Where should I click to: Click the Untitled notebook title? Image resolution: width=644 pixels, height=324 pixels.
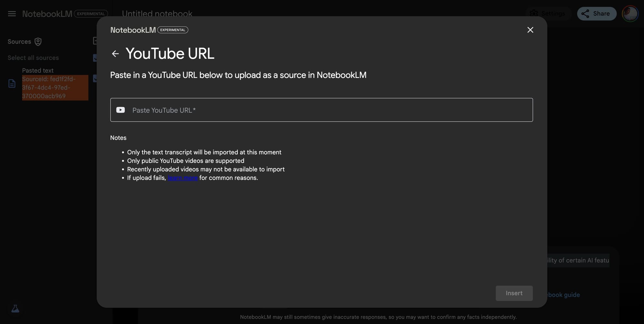(x=157, y=14)
